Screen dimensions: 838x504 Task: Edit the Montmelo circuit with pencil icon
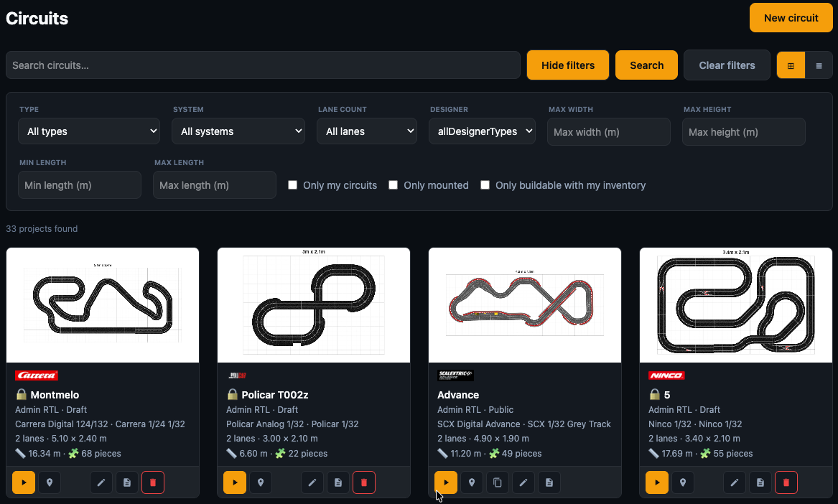click(101, 482)
